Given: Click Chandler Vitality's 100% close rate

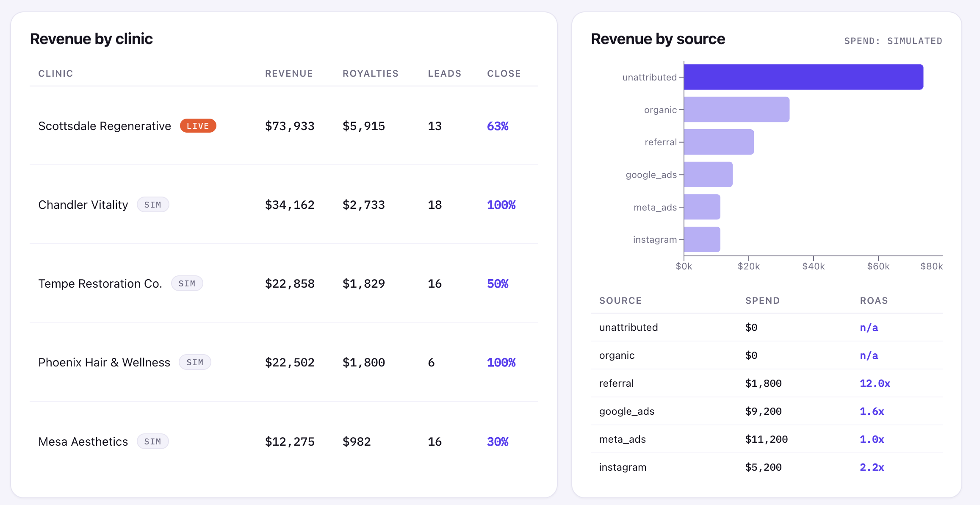Looking at the screenshot, I should [501, 205].
